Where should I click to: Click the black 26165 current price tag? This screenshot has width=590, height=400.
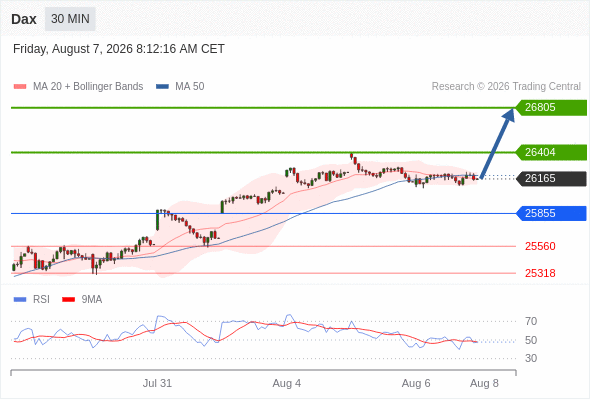point(551,178)
